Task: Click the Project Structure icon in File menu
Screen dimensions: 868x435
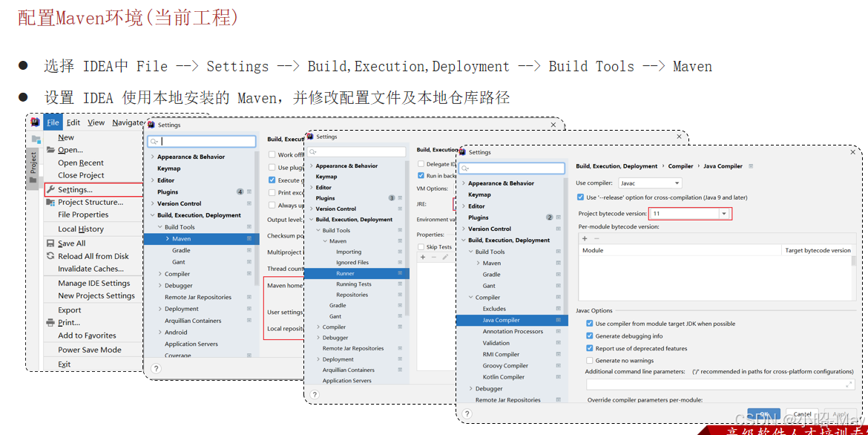Action: point(50,202)
